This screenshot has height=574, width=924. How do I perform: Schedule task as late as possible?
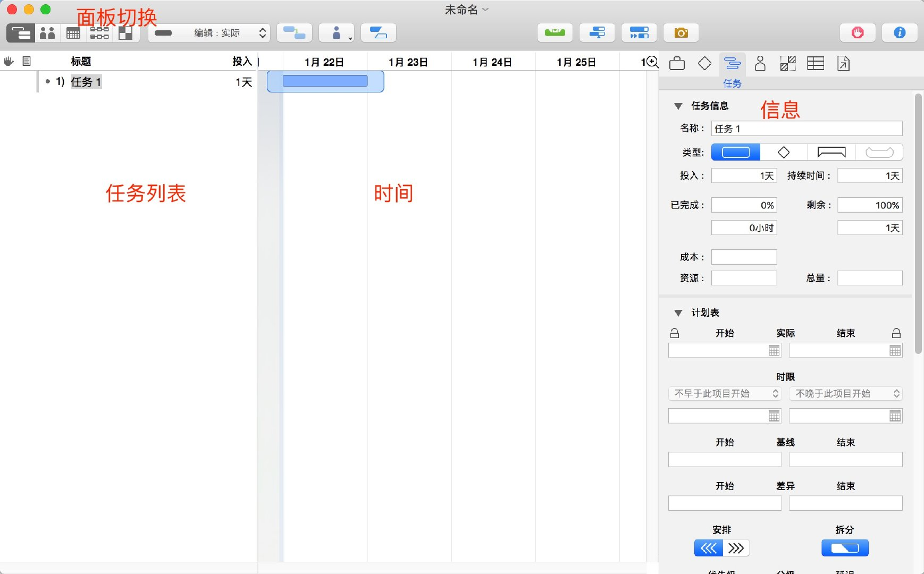click(736, 548)
